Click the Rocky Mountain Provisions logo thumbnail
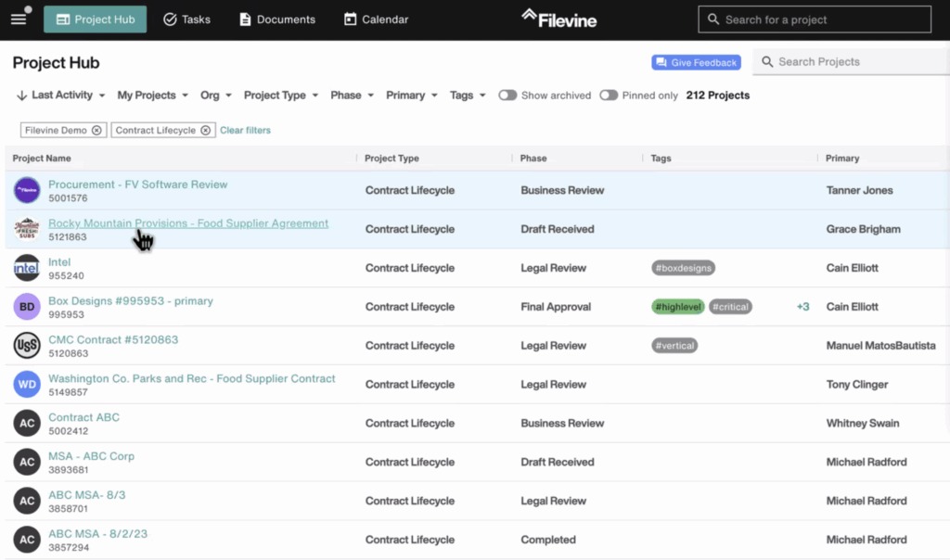 click(27, 229)
